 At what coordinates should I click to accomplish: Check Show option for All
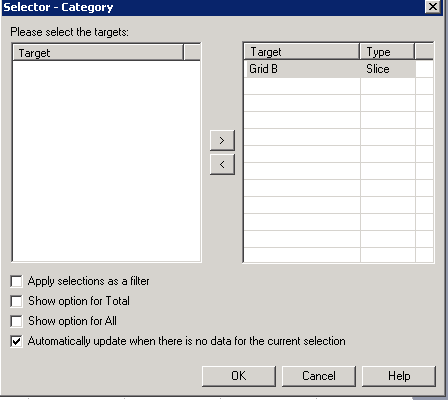point(16,321)
